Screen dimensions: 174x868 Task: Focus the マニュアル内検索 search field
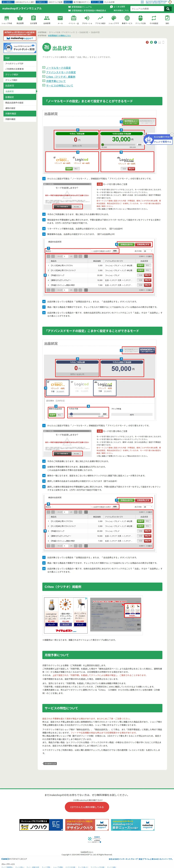[147, 9]
